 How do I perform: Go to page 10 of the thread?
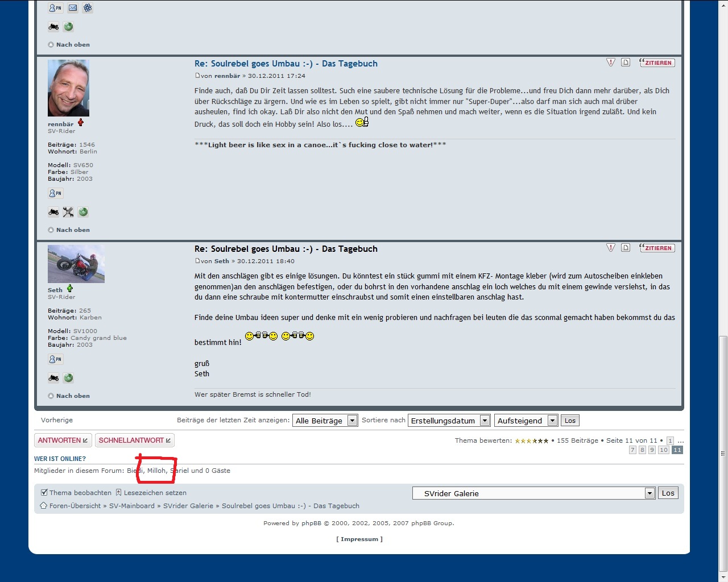point(663,450)
